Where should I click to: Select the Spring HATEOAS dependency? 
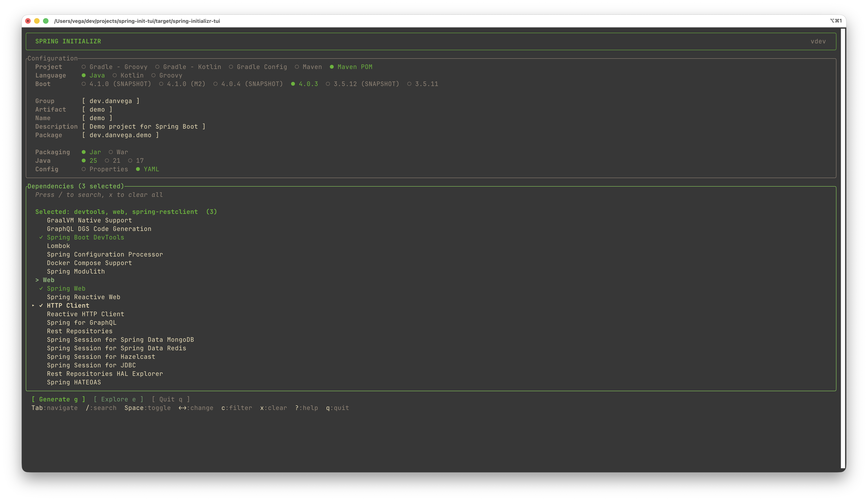pos(74,382)
